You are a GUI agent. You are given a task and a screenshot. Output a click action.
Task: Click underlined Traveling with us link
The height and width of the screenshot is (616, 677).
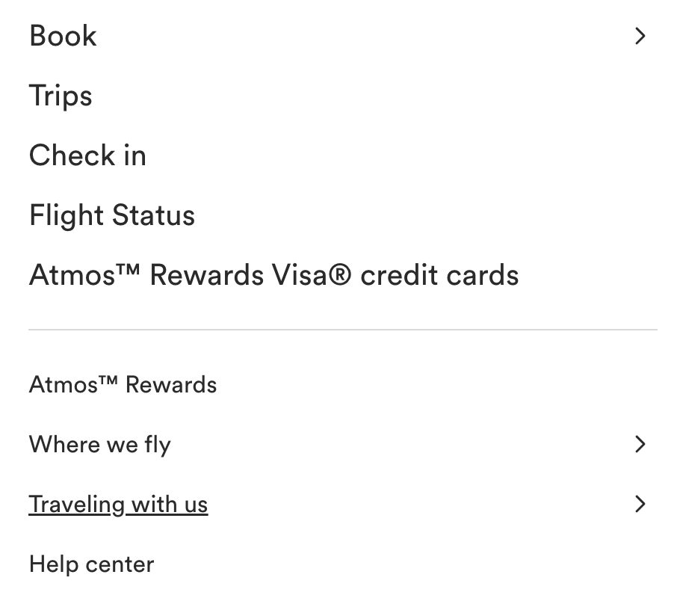[x=118, y=505]
